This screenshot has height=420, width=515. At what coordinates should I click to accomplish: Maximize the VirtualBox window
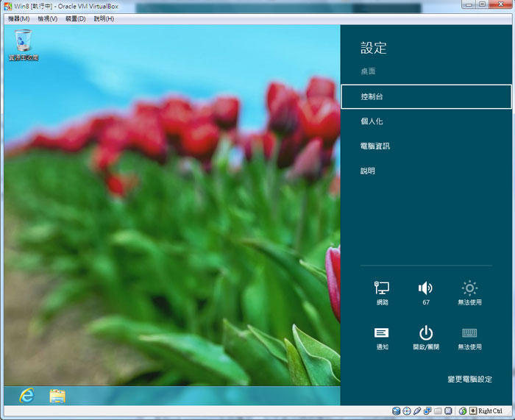(482, 4)
